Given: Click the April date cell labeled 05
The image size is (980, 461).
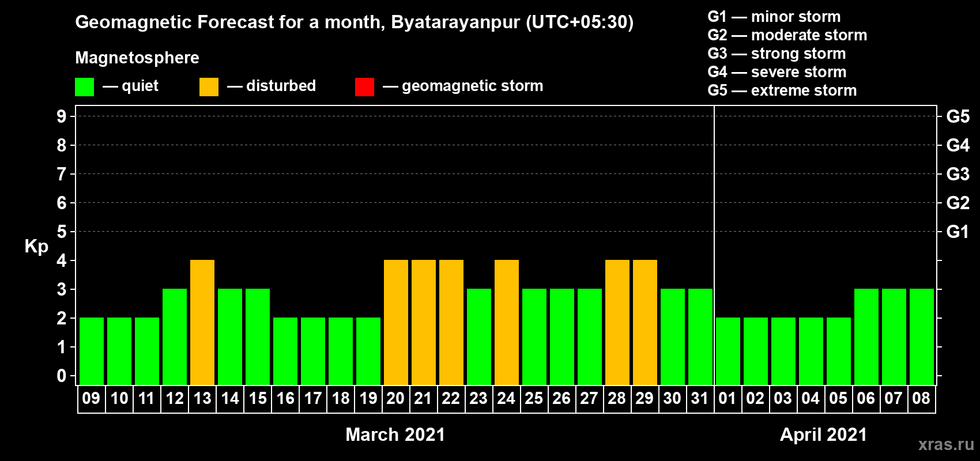Looking at the screenshot, I should click(x=839, y=399).
